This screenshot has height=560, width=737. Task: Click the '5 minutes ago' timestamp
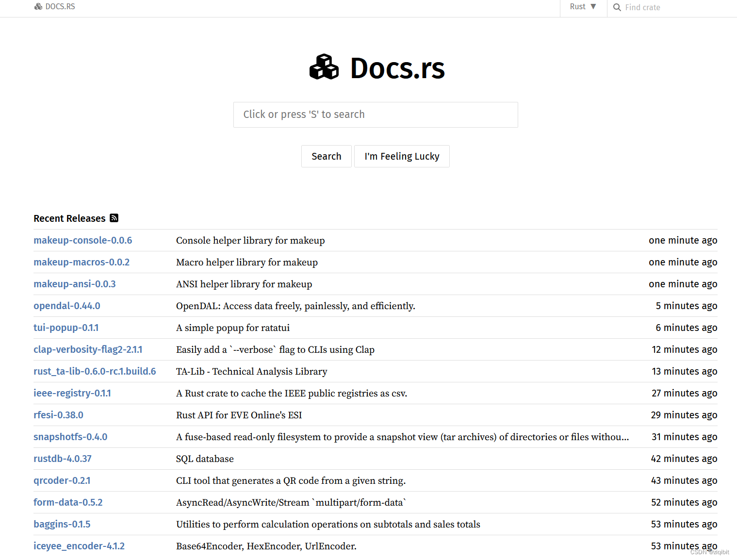point(687,306)
